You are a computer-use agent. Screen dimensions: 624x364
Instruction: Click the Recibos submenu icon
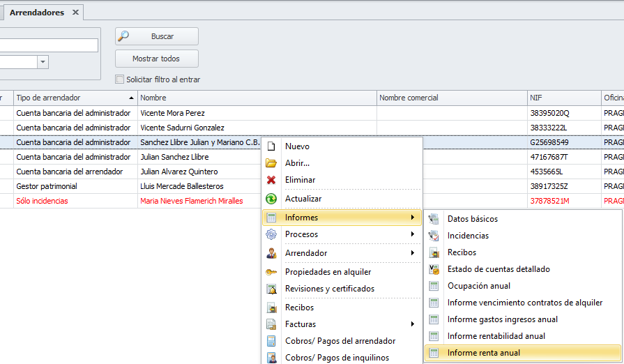click(x=434, y=252)
